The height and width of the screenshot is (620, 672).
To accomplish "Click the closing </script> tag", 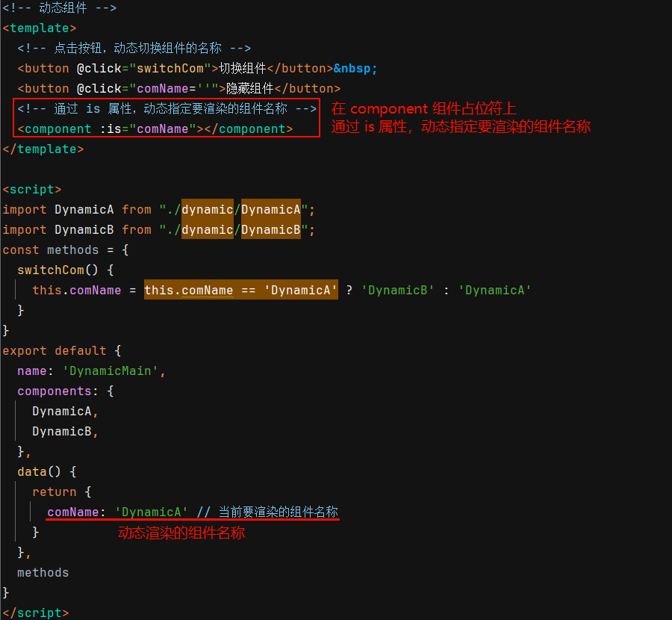I will pos(36,613).
